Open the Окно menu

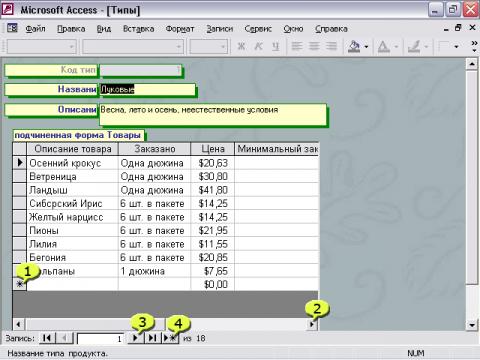[x=293, y=29]
